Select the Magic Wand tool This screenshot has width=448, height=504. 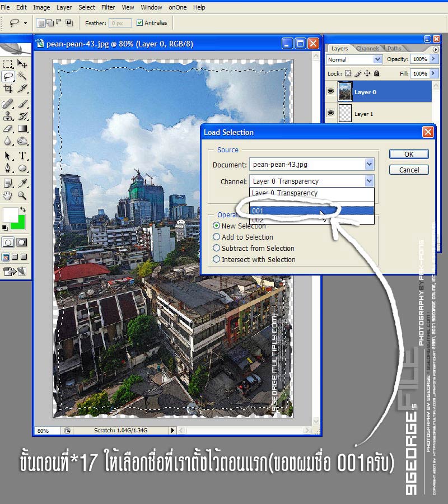click(x=22, y=76)
